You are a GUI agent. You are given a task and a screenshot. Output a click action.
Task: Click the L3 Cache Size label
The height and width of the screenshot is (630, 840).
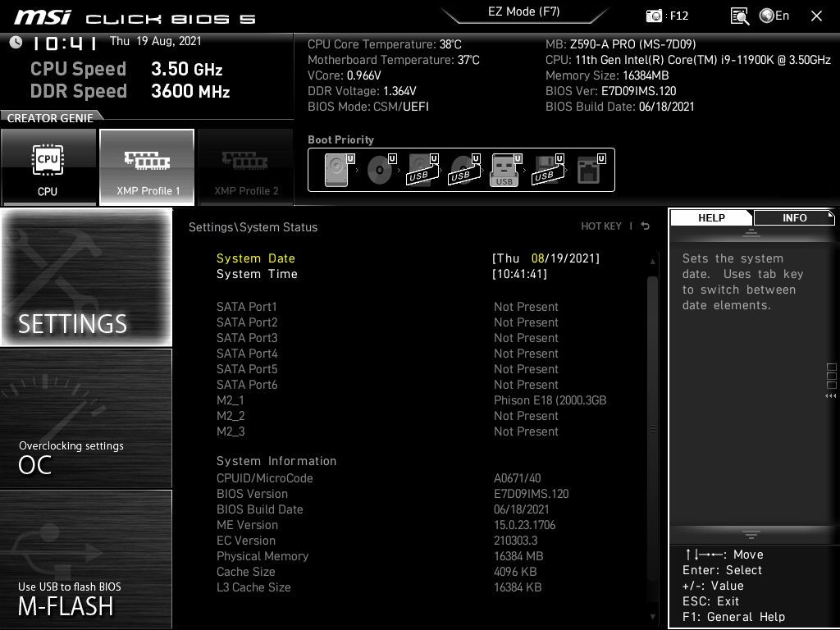(253, 587)
